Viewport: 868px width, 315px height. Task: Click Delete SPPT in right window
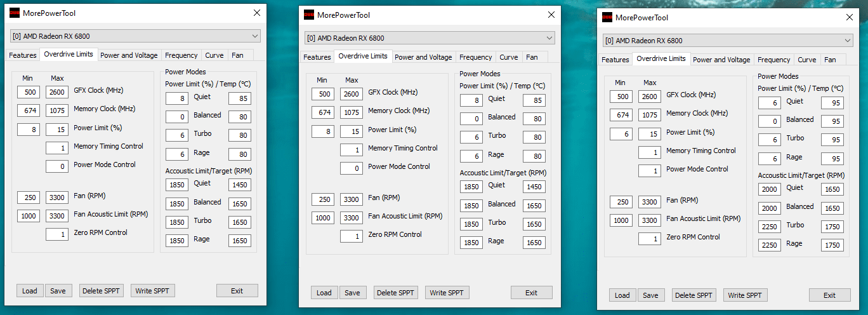tap(694, 295)
